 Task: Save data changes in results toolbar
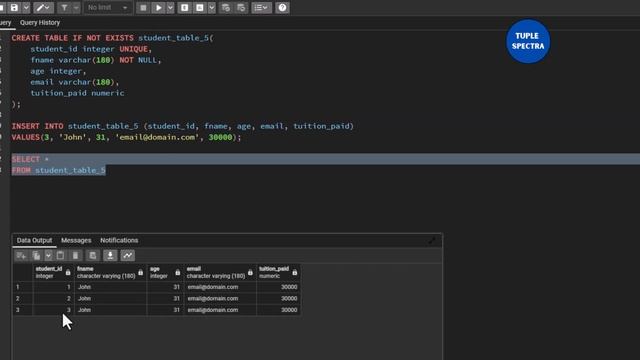pos(93,256)
